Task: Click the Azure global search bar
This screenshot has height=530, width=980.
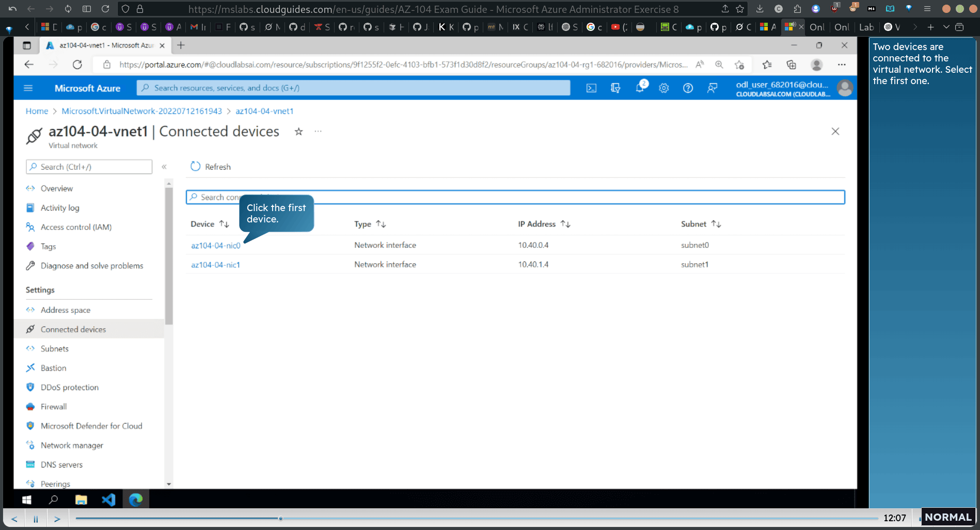Action: [x=354, y=88]
